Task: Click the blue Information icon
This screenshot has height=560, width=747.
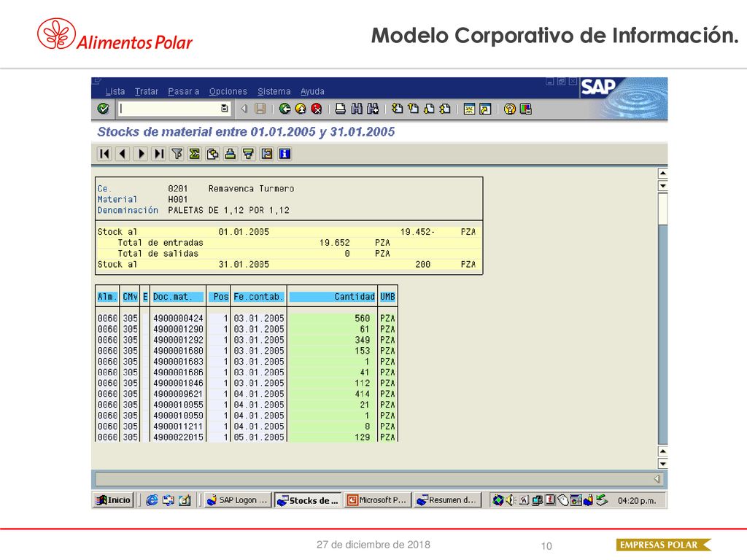Action: [x=285, y=154]
